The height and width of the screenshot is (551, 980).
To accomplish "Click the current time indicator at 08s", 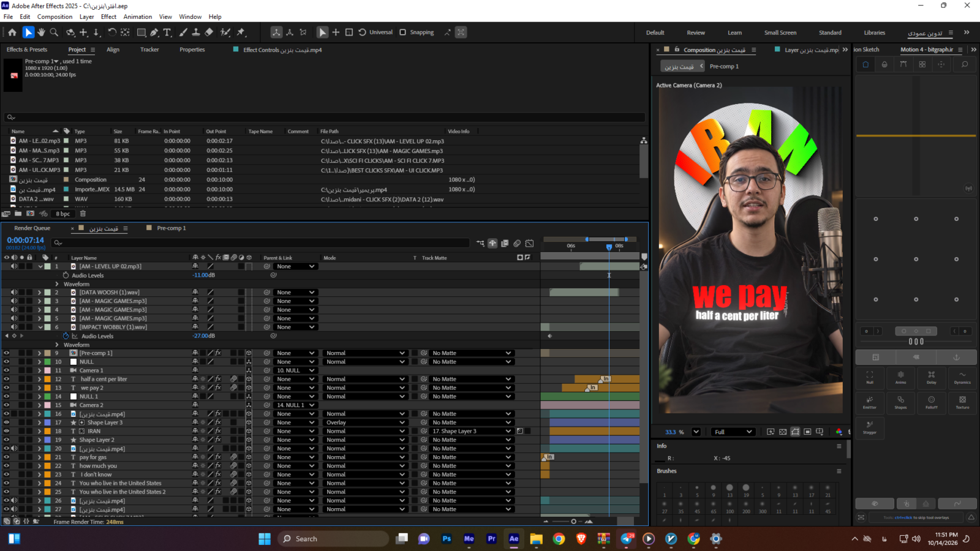I will click(609, 247).
